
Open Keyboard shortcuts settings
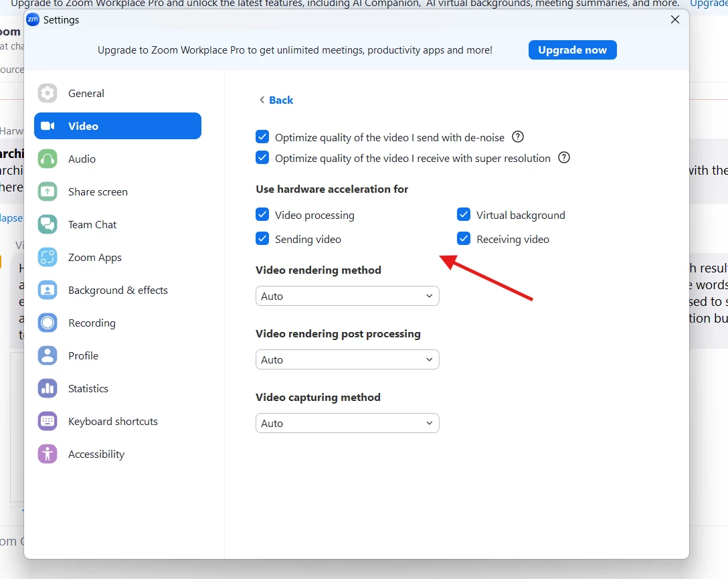[118, 421]
